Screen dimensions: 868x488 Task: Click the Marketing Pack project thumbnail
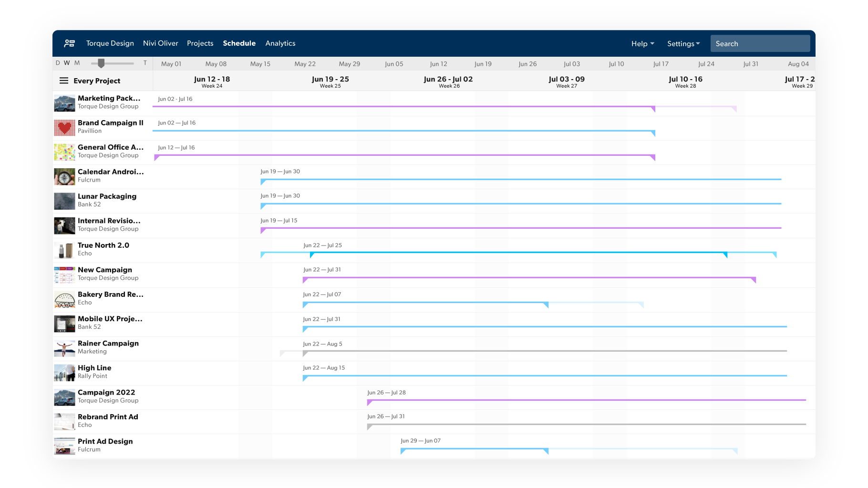point(64,103)
